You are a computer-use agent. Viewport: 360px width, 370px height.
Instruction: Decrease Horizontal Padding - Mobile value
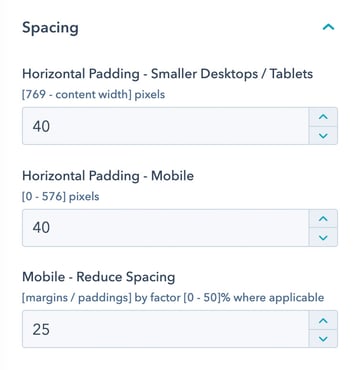tap(323, 238)
